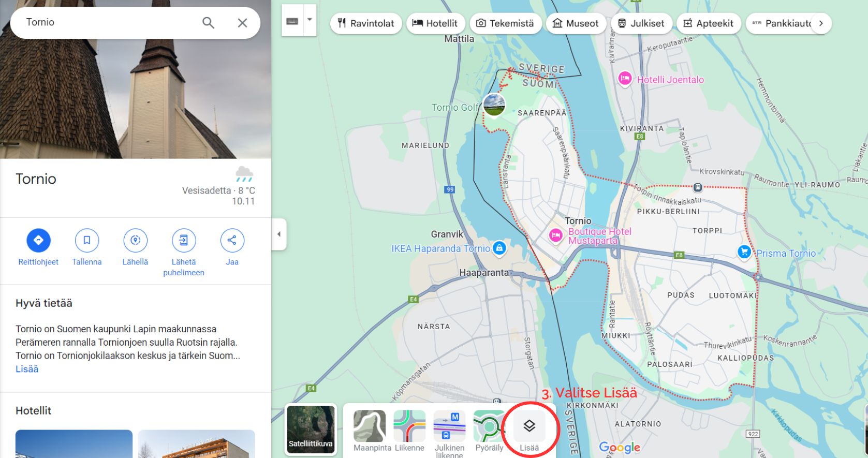Open Lisää more layers option

(x=529, y=431)
